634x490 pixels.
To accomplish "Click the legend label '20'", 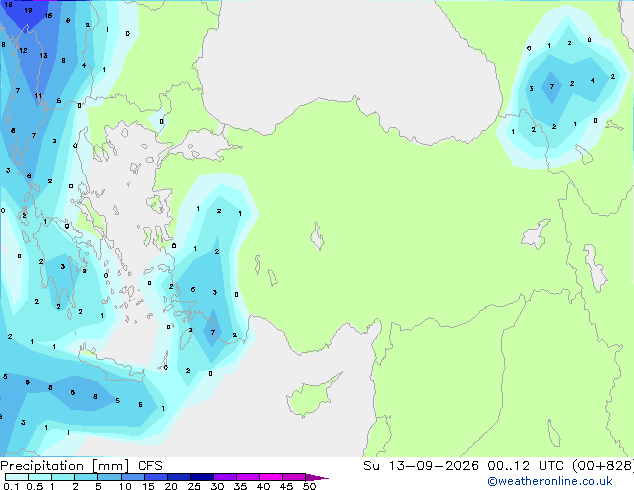I will click(x=171, y=486).
